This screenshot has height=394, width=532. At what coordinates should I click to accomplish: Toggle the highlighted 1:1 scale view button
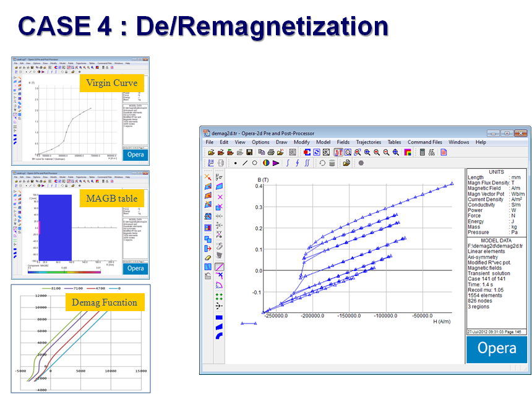(x=338, y=152)
